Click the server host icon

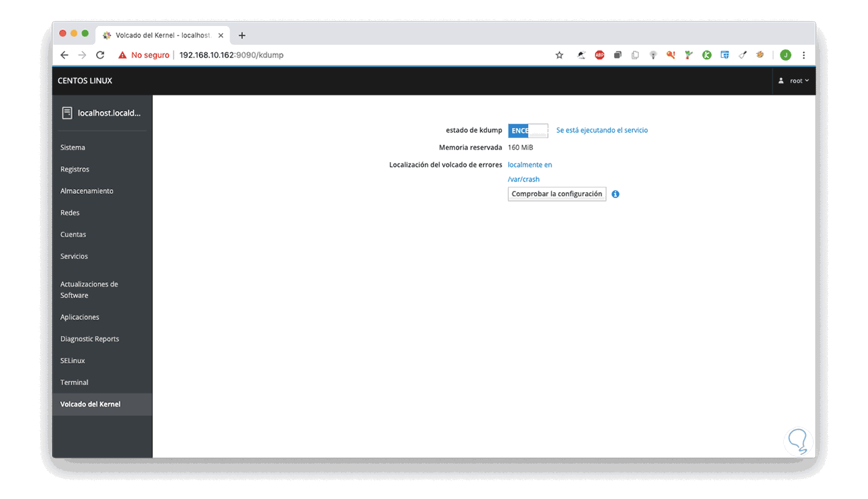[x=67, y=113]
